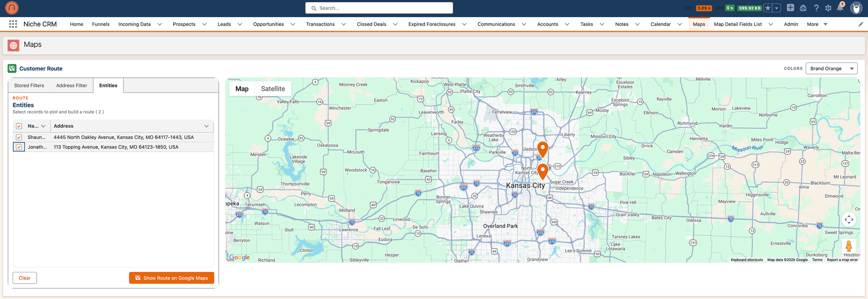Open the user profile avatar
This screenshot has width=868, height=299.
click(856, 8)
